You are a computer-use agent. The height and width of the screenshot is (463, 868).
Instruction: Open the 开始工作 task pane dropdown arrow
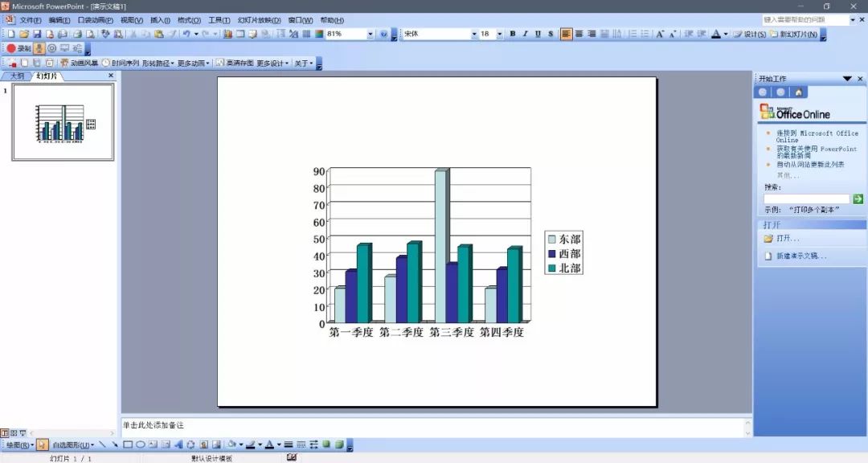(847, 79)
